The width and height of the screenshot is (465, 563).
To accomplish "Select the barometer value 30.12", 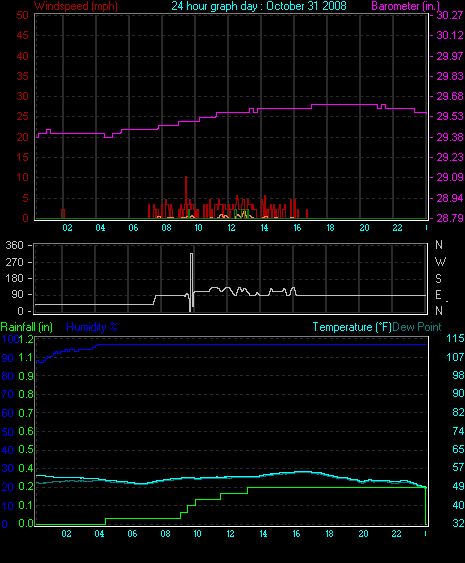I will [x=450, y=36].
